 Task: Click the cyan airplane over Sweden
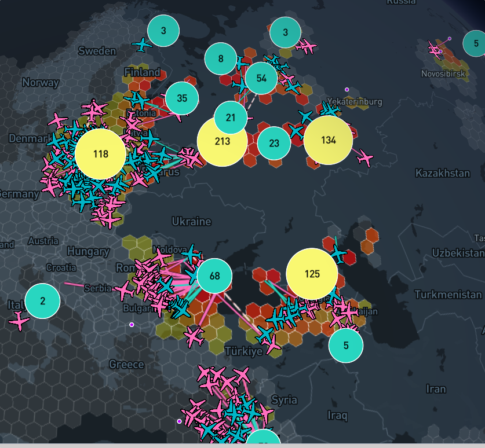pyautogui.click(x=141, y=44)
